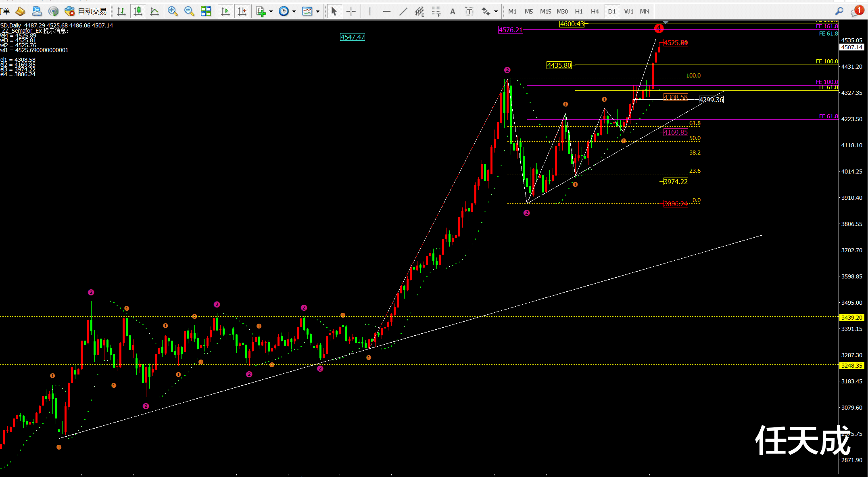The height and width of the screenshot is (477, 868).
Task: Click the Zoom Out magnifier icon
Action: point(189,11)
